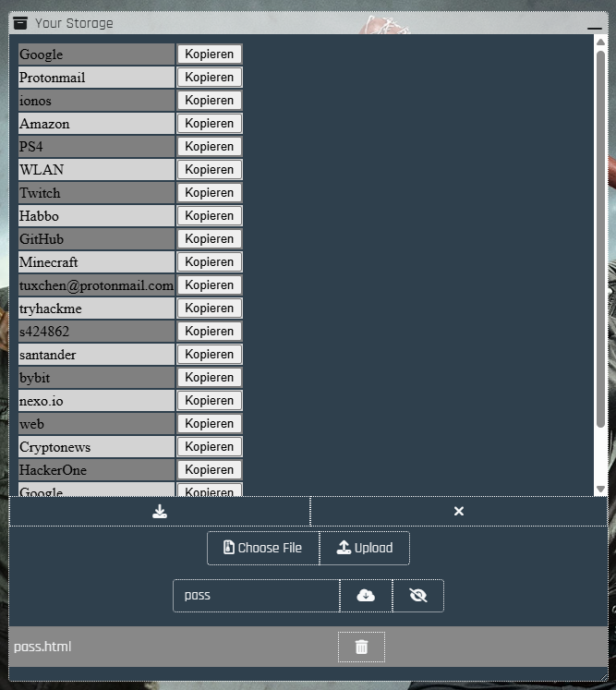Image resolution: width=616 pixels, height=690 pixels.
Task: Click the scrollbar down arrow
Action: 600,490
